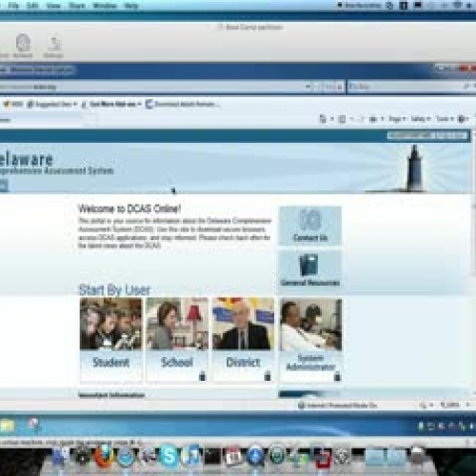Click the disc icon in virtual machine toolbar
This screenshot has width=476, height=476.
[x=23, y=47]
